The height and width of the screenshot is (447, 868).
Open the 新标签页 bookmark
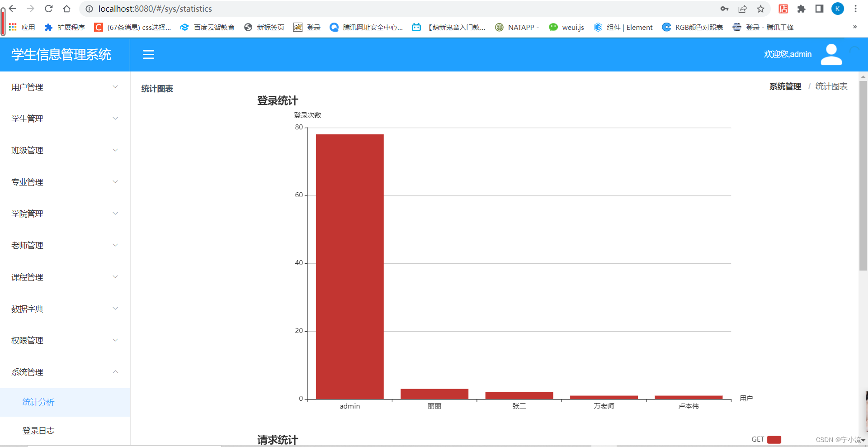coord(264,27)
